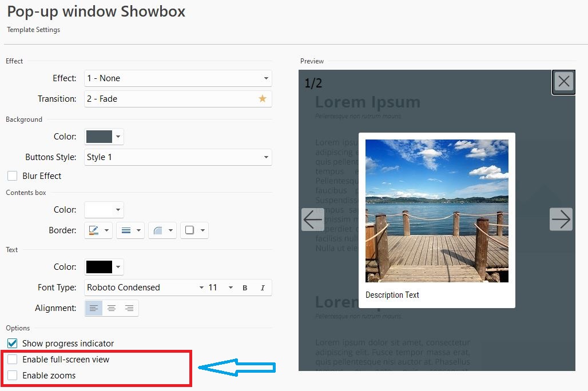The width and height of the screenshot is (588, 391).
Task: Click the next arrow in preview
Action: (x=561, y=220)
